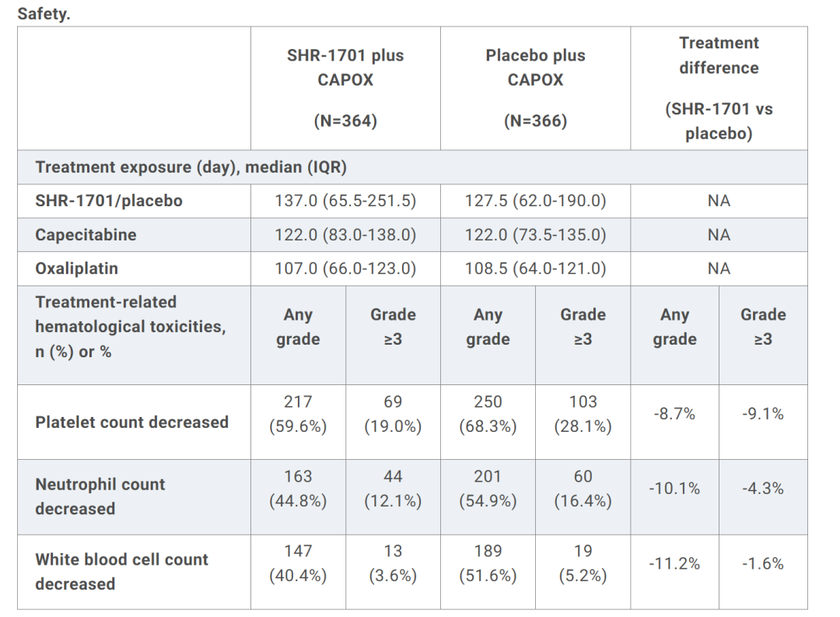This screenshot has width=840, height=617.
Task: Click the "Safety." heading text
Action: coord(44,13)
